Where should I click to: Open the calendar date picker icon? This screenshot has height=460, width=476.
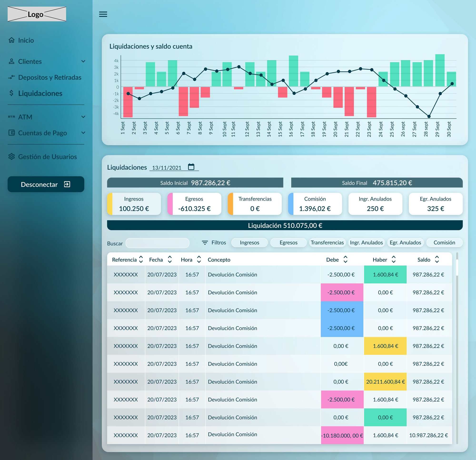[191, 167]
